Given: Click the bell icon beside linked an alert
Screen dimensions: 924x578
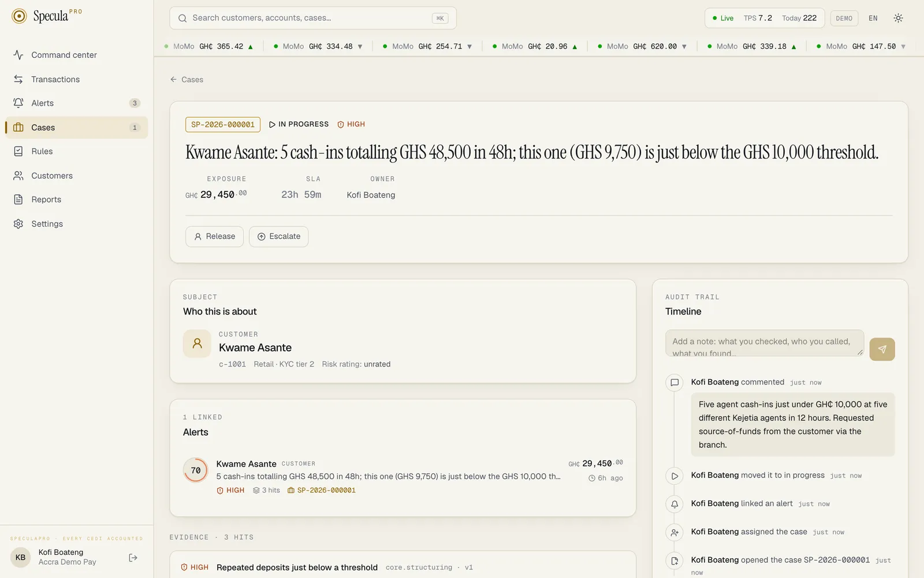Looking at the screenshot, I should (x=675, y=504).
